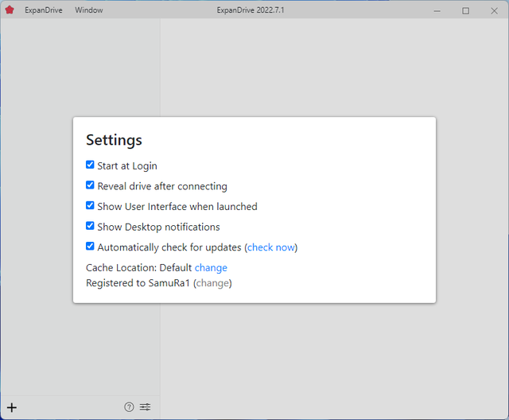Add a new drive with plus icon
This screenshot has height=420, width=509.
point(12,407)
